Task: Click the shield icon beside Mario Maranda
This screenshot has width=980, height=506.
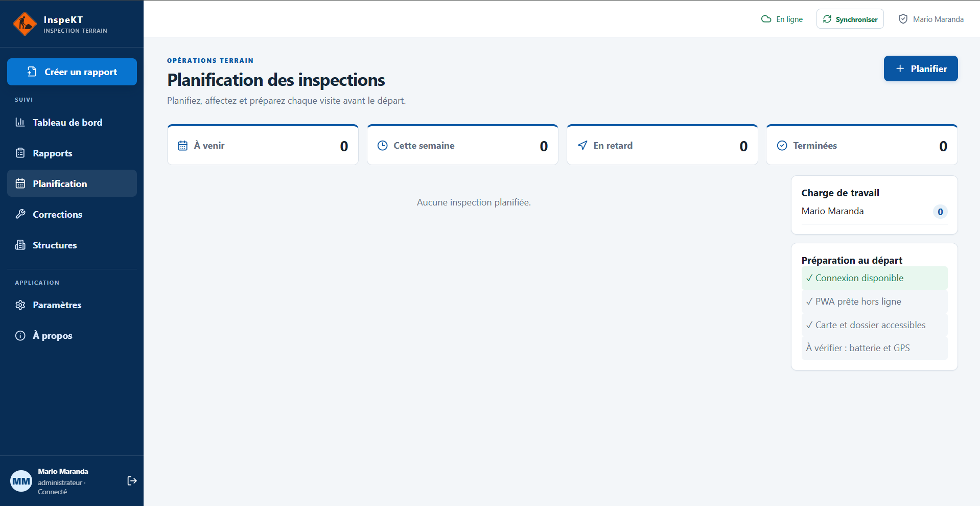Action: click(x=903, y=19)
